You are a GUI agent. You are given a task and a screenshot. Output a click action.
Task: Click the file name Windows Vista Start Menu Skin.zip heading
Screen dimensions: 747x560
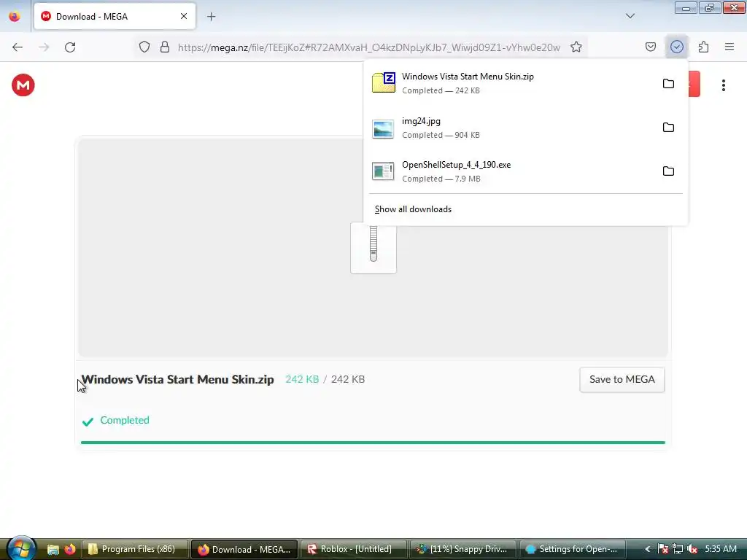click(178, 379)
